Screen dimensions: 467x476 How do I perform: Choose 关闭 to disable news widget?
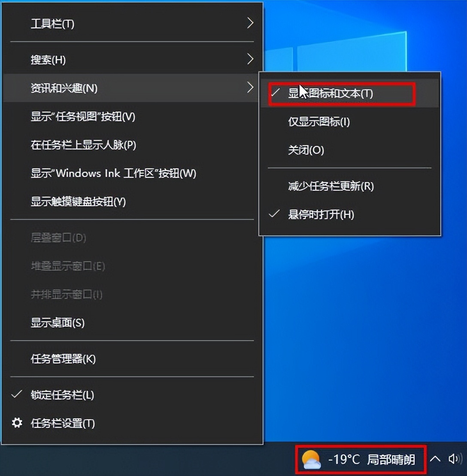pos(306,150)
